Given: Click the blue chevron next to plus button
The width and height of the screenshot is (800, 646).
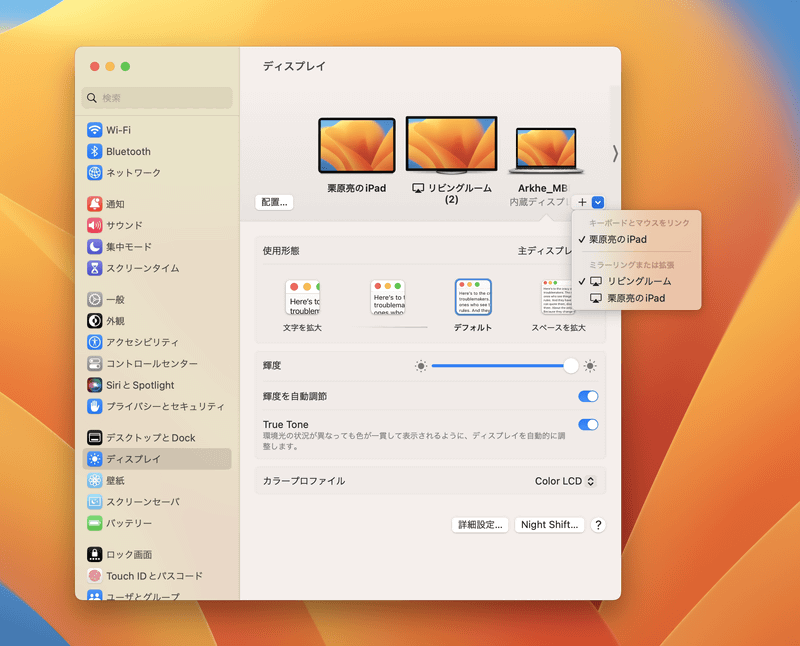Looking at the screenshot, I should point(597,202).
